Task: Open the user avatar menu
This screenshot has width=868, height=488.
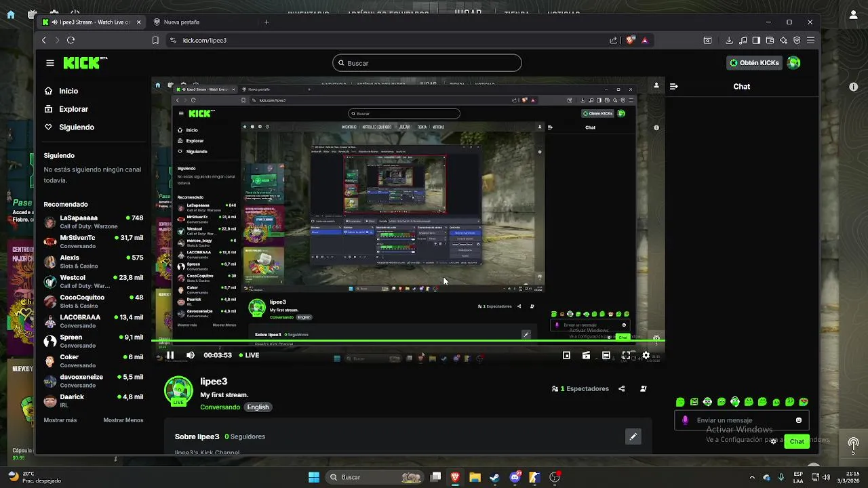Action: (793, 63)
